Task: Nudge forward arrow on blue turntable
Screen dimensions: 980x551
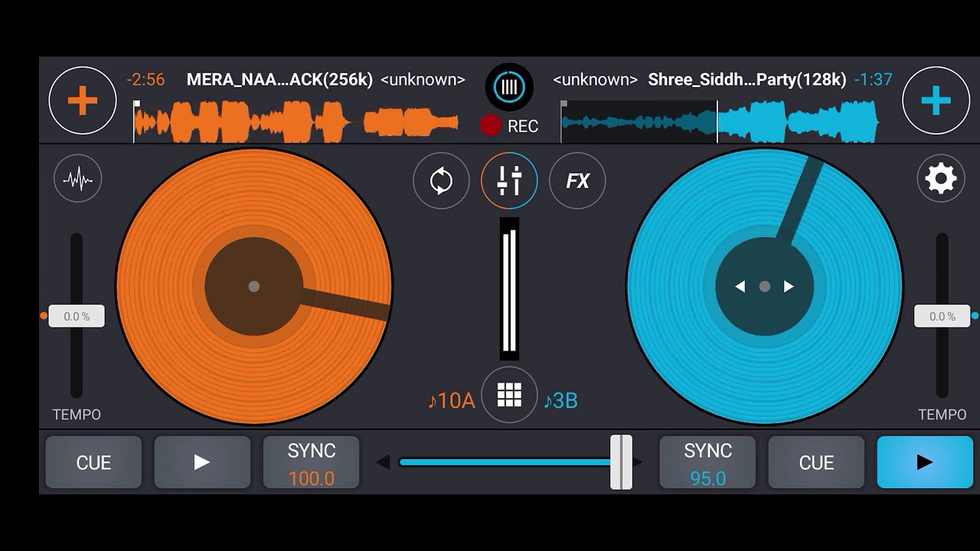Action: (789, 286)
